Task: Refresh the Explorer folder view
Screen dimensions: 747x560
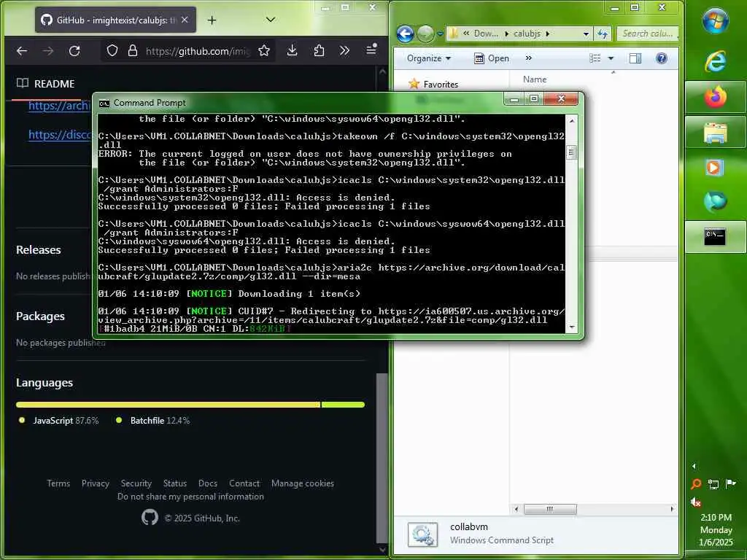Action: pos(603,34)
